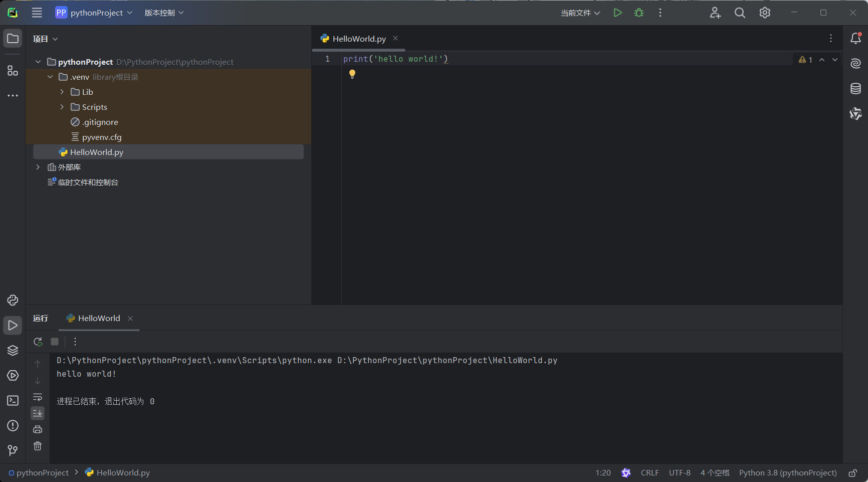The image size is (868, 482).
Task: Open Python Packages layers icon
Action: tap(13, 350)
